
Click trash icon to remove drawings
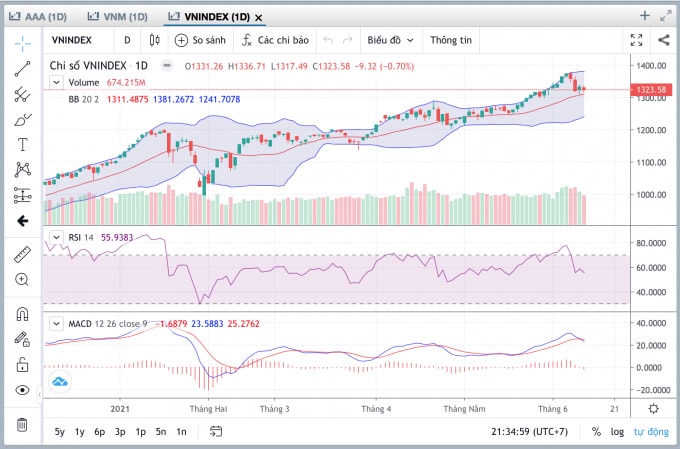(23, 424)
